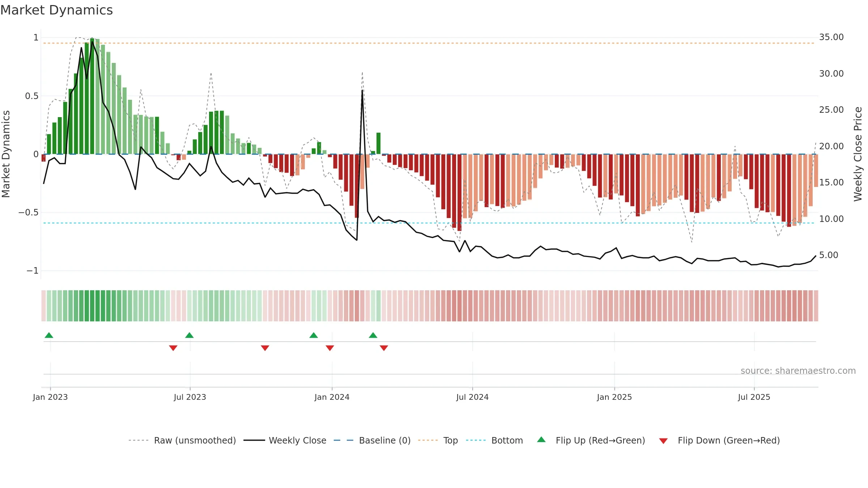Image resolution: width=868 pixels, height=488 pixels.
Task: Click the Weekly Close Price axis title
Action: 858,154
